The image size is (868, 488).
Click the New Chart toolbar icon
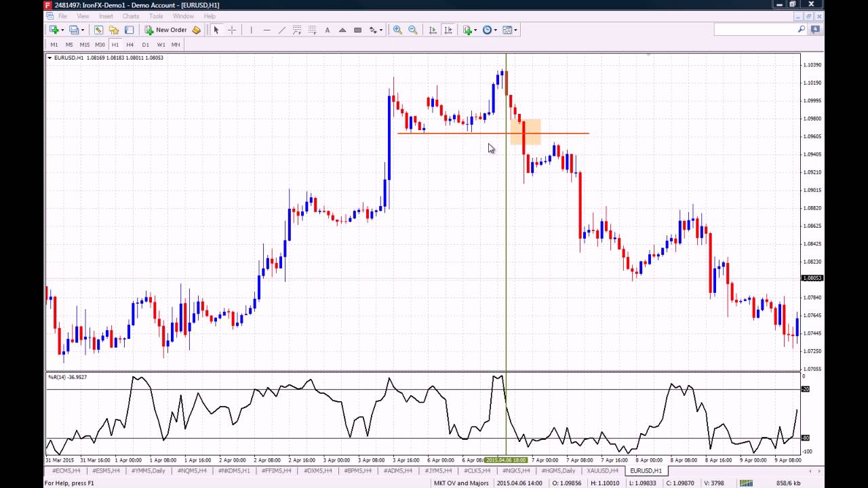pos(54,30)
